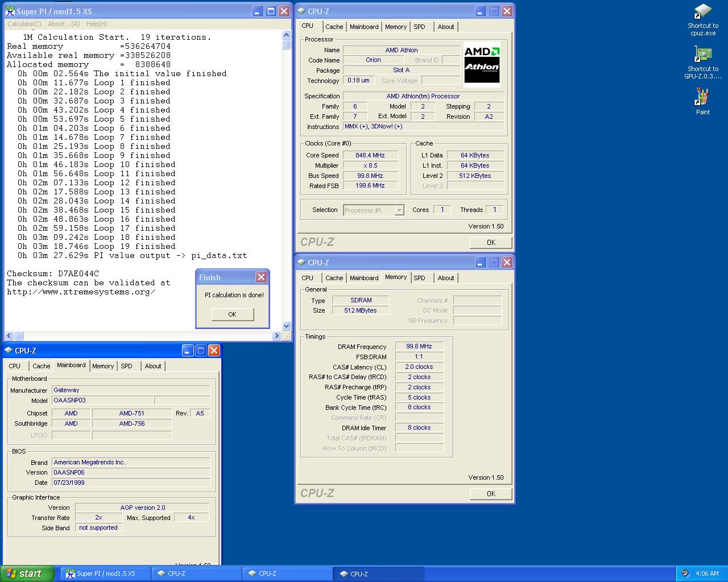728x582 pixels.
Task: Click the Multiplier x 8.5 field
Action: pos(371,165)
